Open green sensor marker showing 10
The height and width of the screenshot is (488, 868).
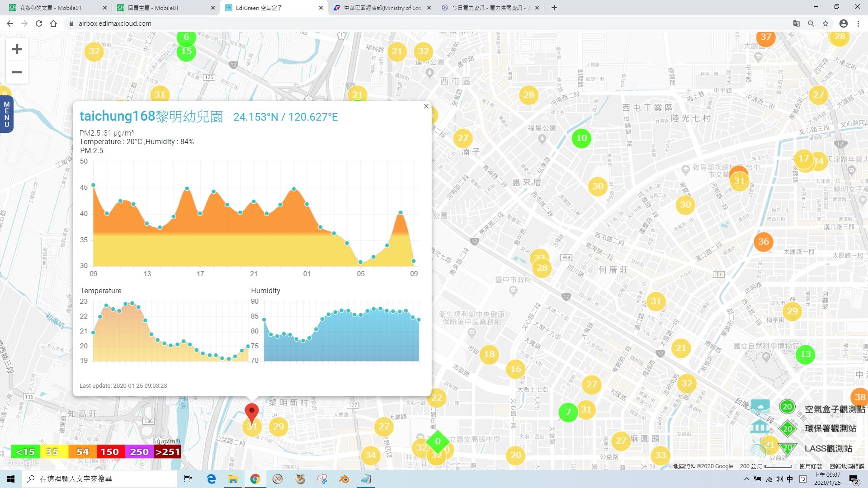pos(581,138)
